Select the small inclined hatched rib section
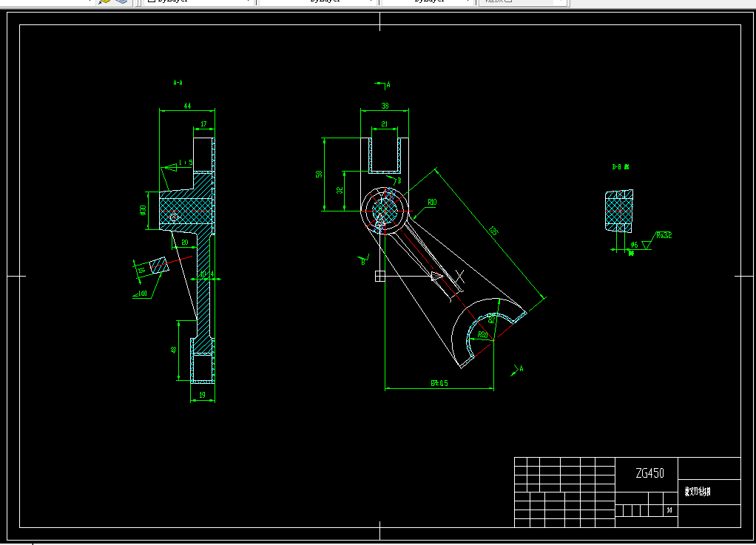Screen dimensions: 756x545 159,265
